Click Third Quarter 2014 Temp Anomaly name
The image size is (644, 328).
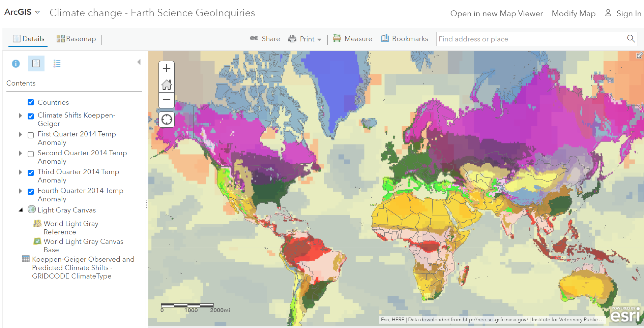click(x=79, y=176)
